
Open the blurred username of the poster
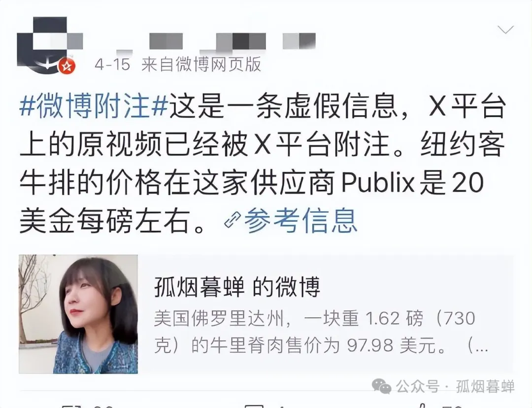216,42
